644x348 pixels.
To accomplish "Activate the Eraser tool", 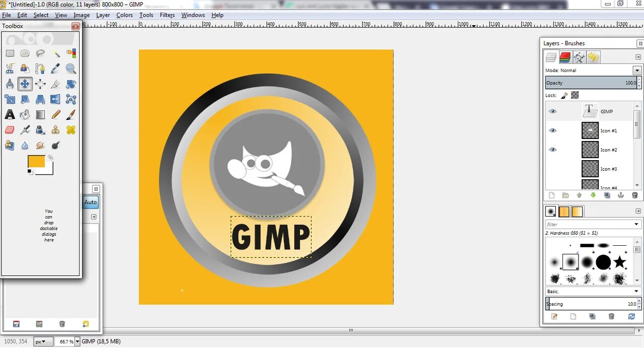I will (x=10, y=130).
